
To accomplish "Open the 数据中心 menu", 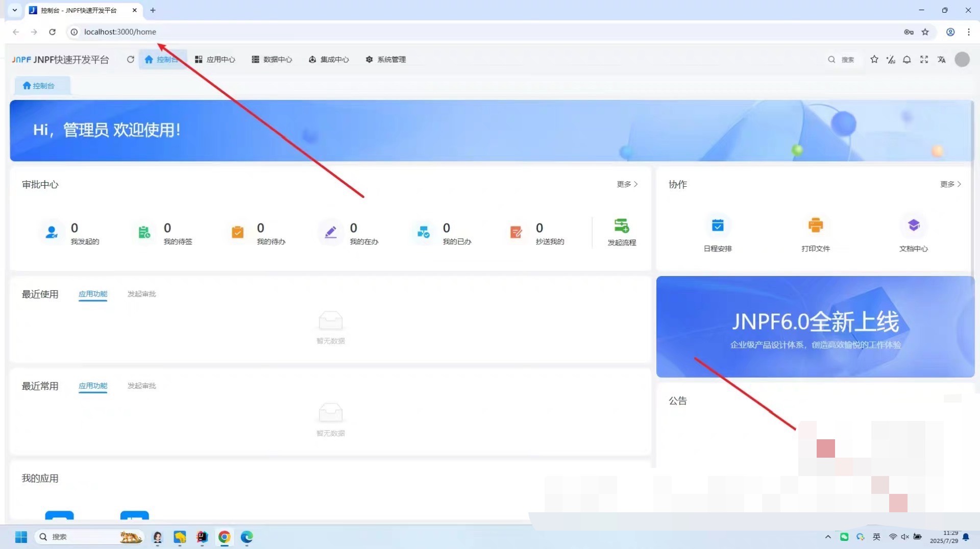I will (272, 60).
